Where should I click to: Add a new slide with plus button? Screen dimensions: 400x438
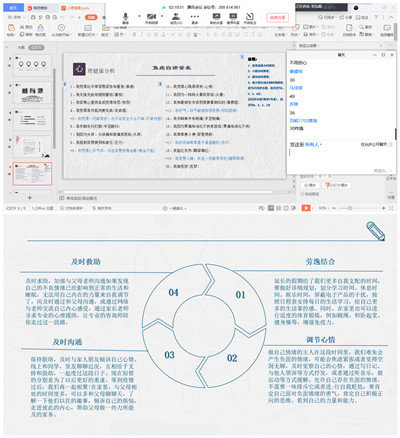click(x=29, y=198)
